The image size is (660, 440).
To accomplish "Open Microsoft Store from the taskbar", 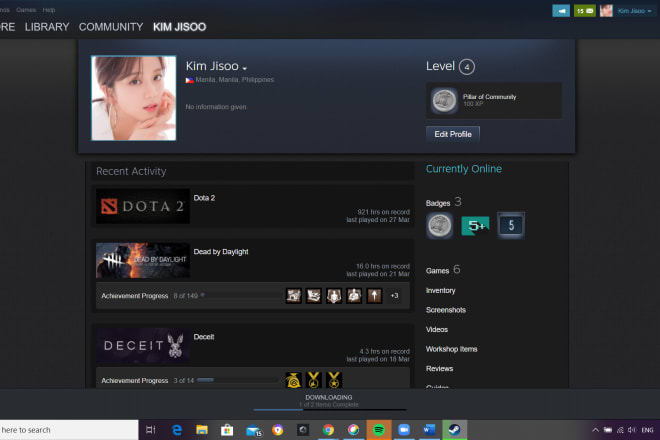I will [x=227, y=430].
